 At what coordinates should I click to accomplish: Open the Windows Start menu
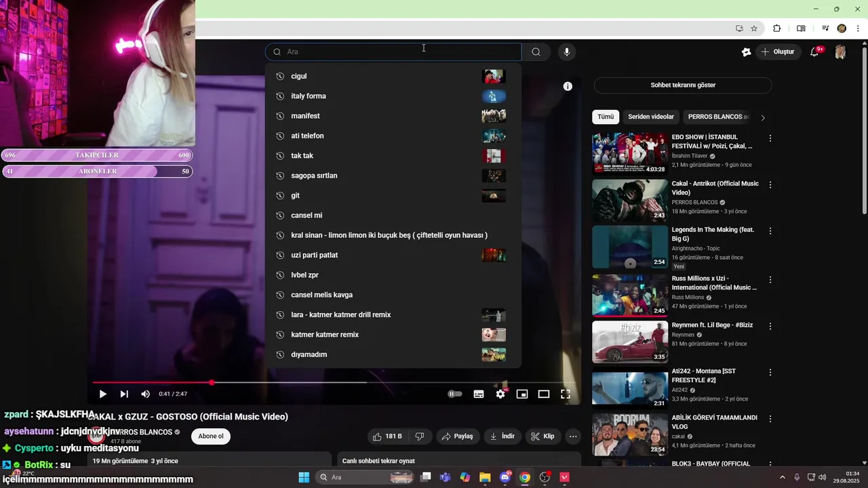tap(304, 477)
